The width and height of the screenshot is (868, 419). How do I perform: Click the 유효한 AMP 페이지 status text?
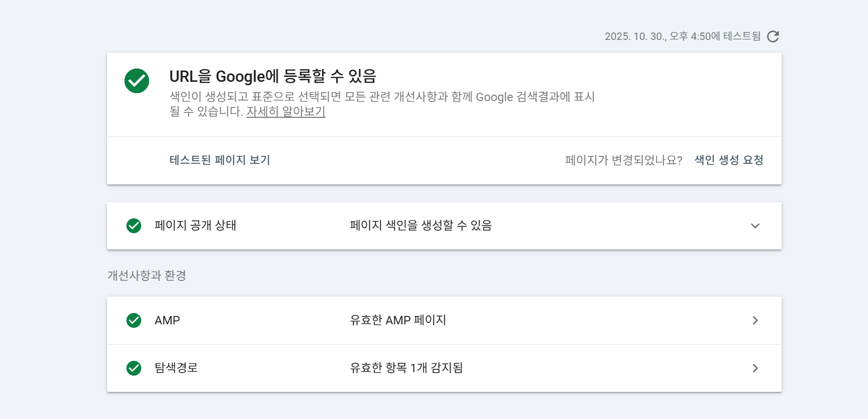(398, 320)
